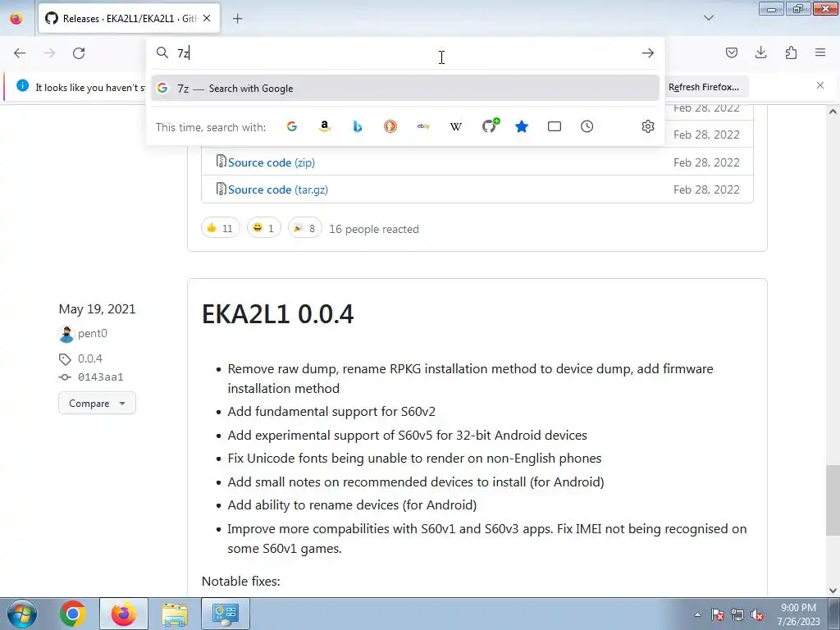The width and height of the screenshot is (840, 630).
Task: Search this time with DuckDuckGo icon
Action: [x=390, y=126]
